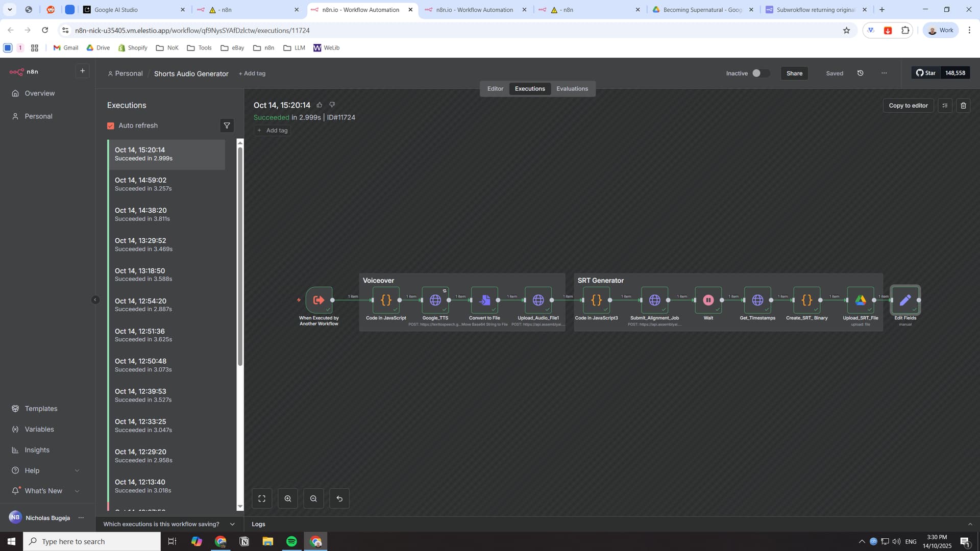Click the Convert to File node
The width and height of the screenshot is (980, 551).
tap(484, 300)
